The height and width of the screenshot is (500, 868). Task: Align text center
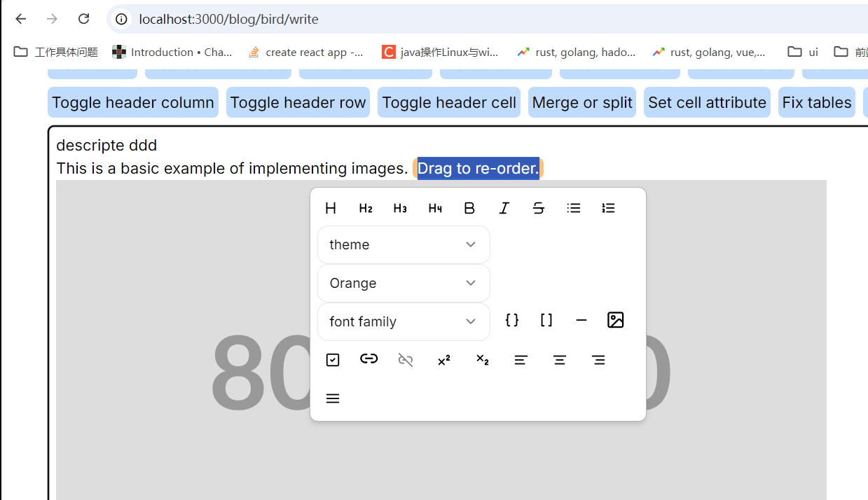559,360
